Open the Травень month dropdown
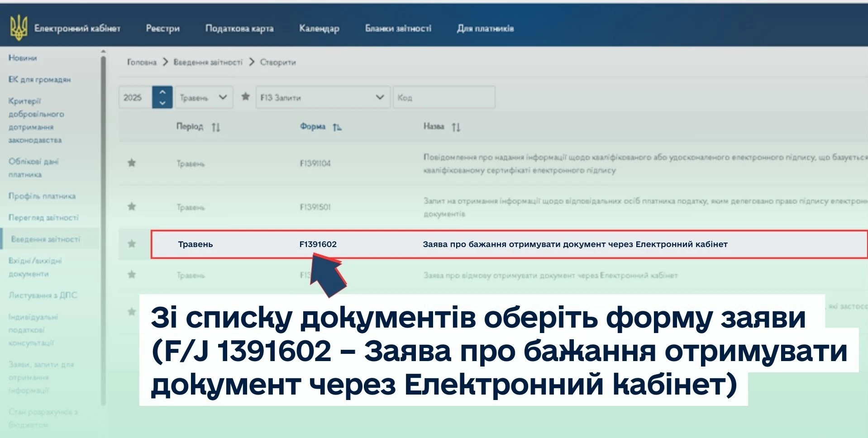This screenshot has width=868, height=438. point(203,97)
